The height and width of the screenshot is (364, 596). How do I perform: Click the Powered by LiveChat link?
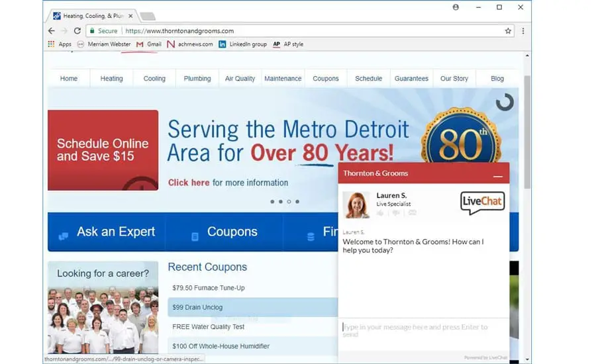pyautogui.click(x=485, y=357)
